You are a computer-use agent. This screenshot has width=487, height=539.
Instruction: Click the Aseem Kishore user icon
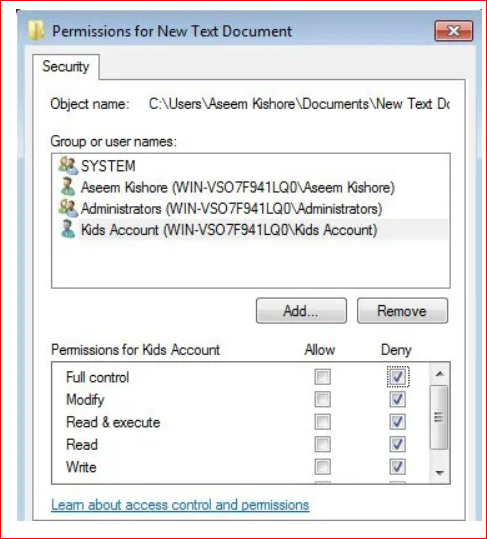point(68,187)
